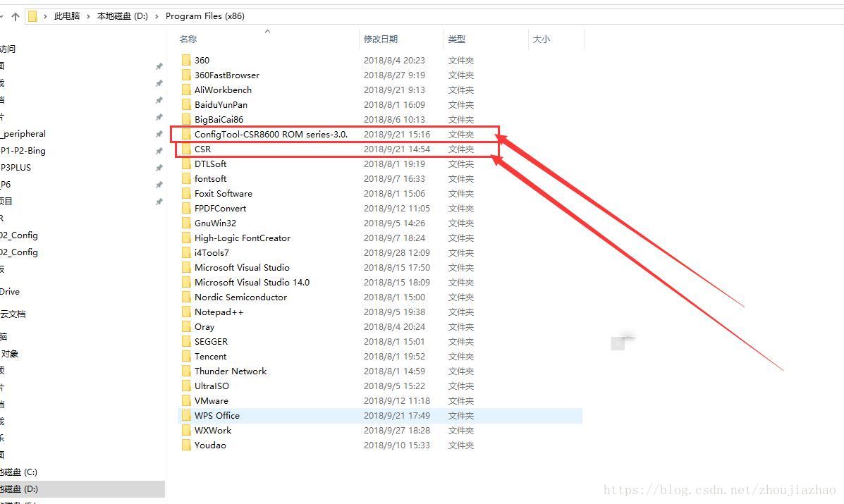
Task: Click 文件夹 type cell of 360 row
Action: point(460,60)
